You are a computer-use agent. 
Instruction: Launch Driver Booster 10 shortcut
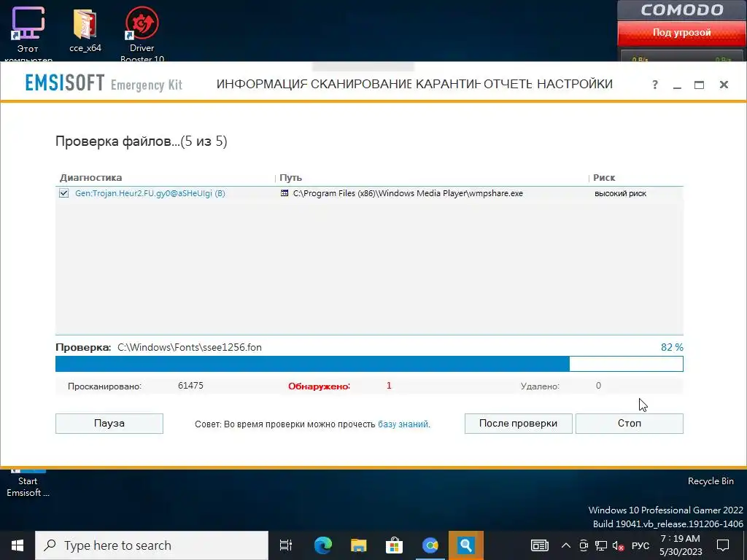coord(142,34)
